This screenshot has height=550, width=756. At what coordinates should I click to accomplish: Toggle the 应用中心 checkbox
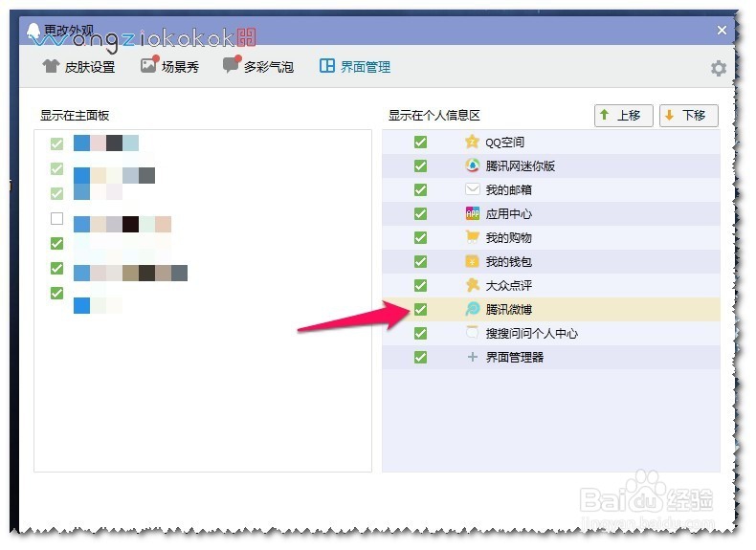420,213
